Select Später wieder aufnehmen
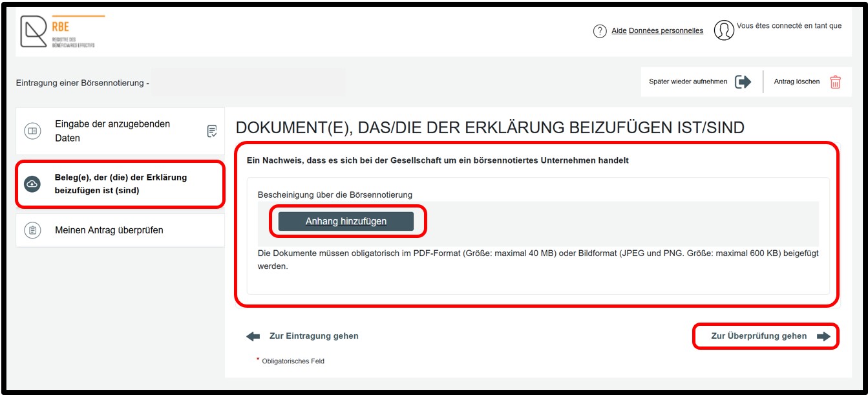868x395 pixels. 688,82
